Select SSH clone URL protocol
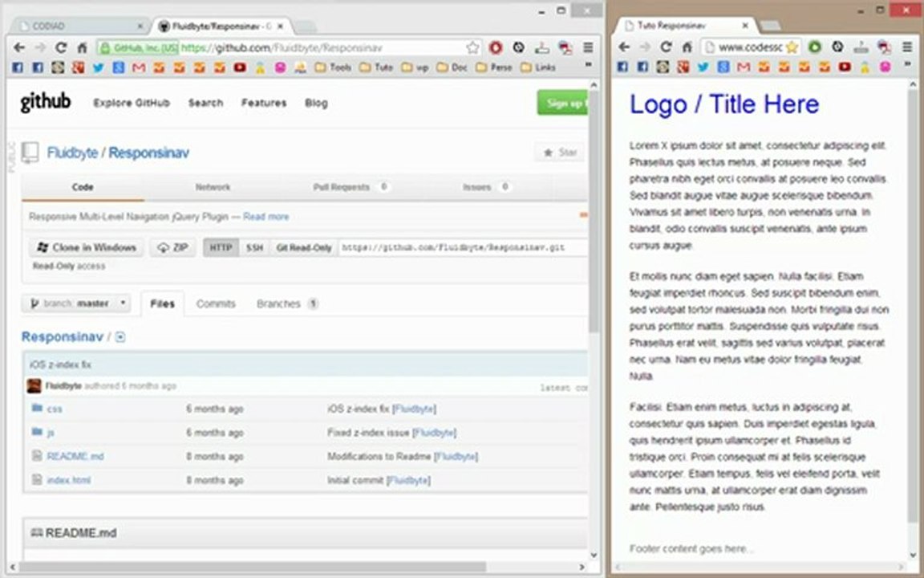The image size is (924, 578). coord(254,248)
